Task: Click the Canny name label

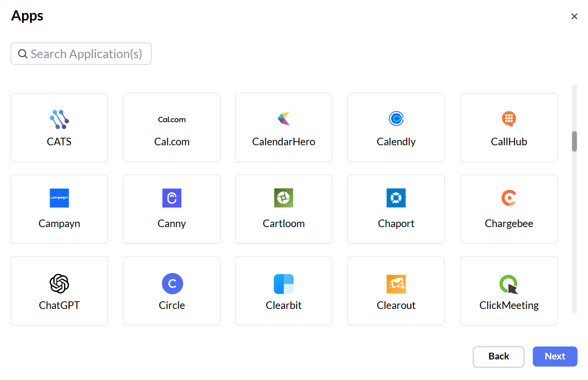Action: pos(172,224)
